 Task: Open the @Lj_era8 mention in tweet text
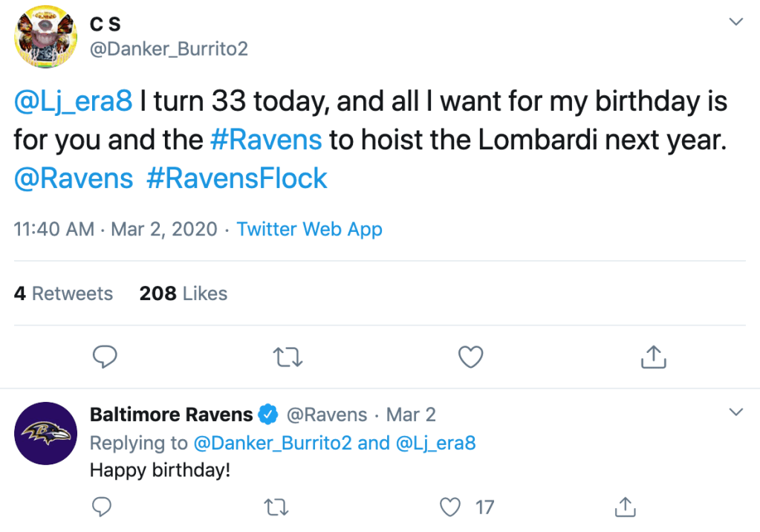[x=73, y=102]
